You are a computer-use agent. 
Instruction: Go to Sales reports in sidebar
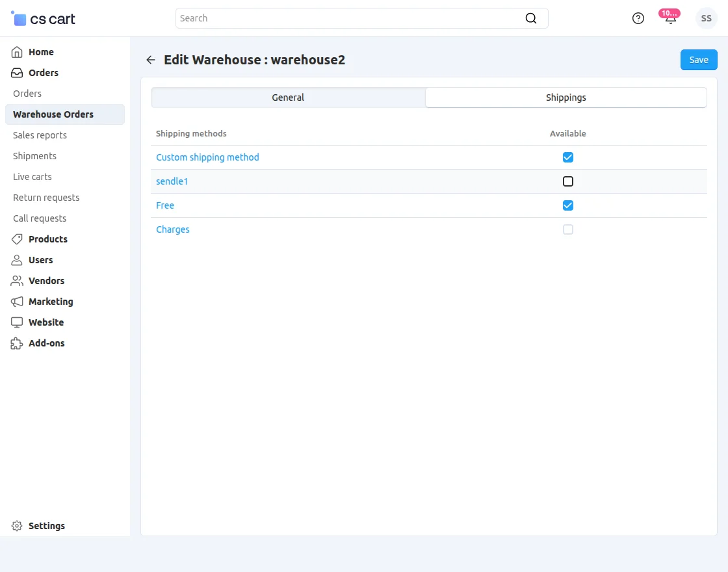tap(40, 135)
